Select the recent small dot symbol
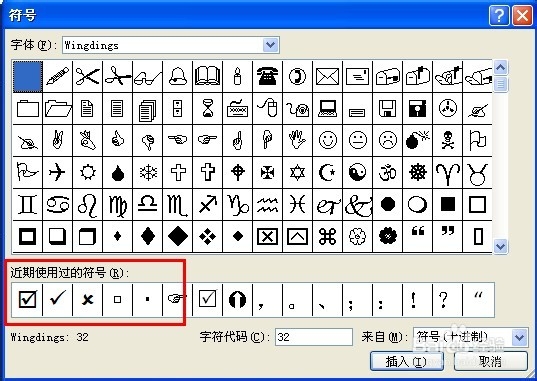The image size is (537, 381). (x=148, y=299)
